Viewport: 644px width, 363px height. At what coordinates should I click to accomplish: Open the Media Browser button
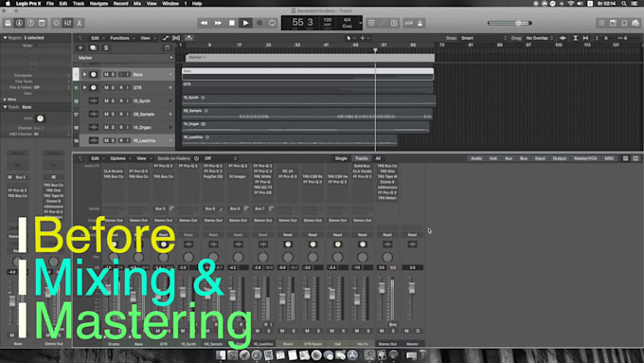click(x=635, y=23)
